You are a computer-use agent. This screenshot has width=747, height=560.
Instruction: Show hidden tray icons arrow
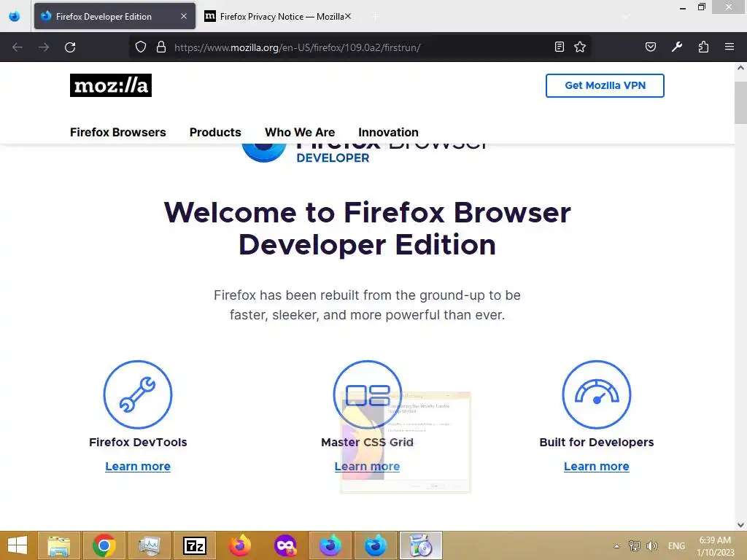[x=616, y=546]
